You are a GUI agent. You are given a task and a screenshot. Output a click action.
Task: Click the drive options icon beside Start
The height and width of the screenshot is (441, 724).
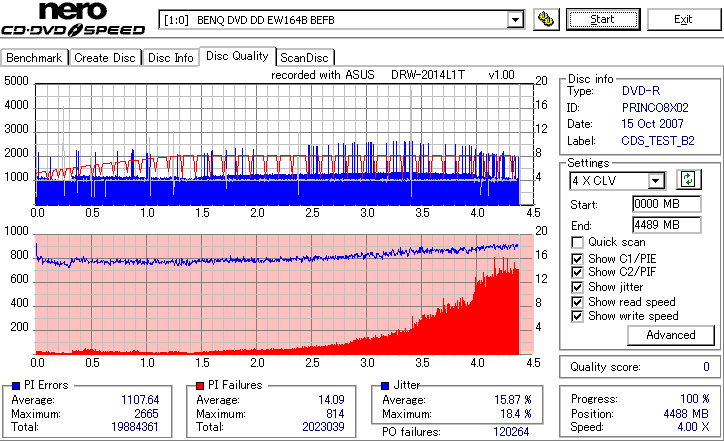[x=546, y=19]
